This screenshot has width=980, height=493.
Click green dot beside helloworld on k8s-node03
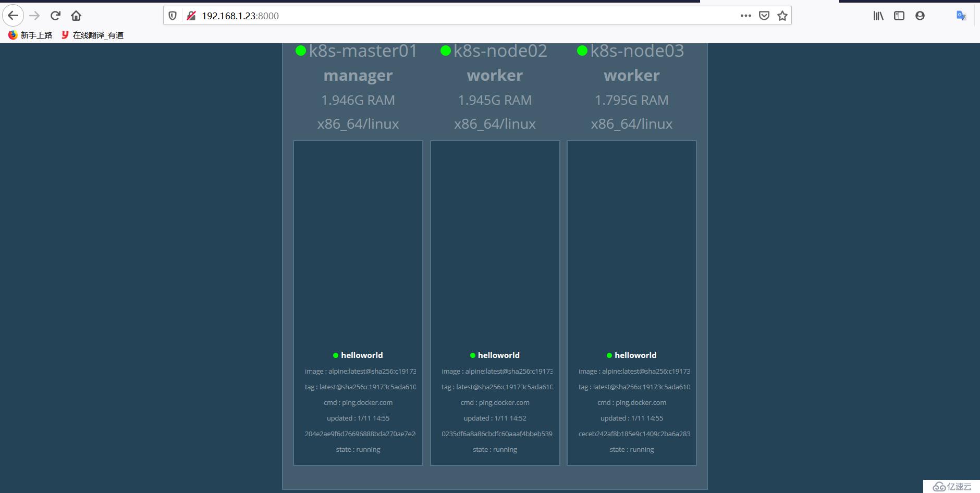pyautogui.click(x=609, y=355)
